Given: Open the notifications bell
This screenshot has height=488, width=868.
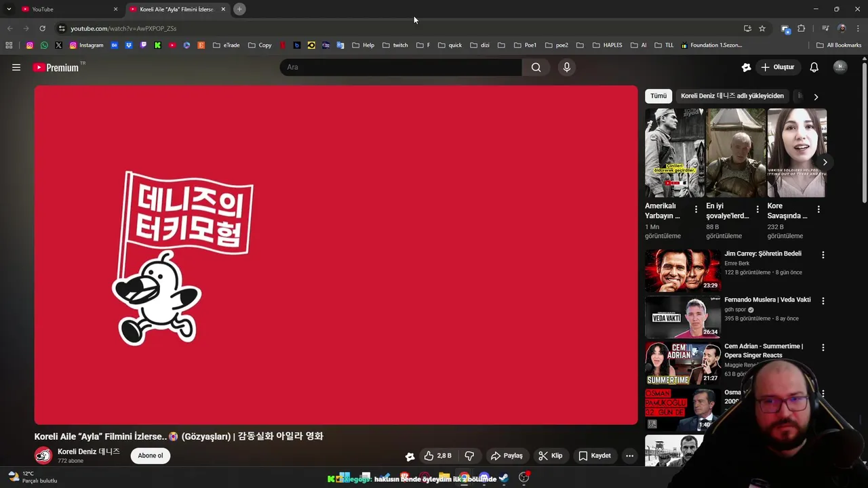Looking at the screenshot, I should click(814, 67).
